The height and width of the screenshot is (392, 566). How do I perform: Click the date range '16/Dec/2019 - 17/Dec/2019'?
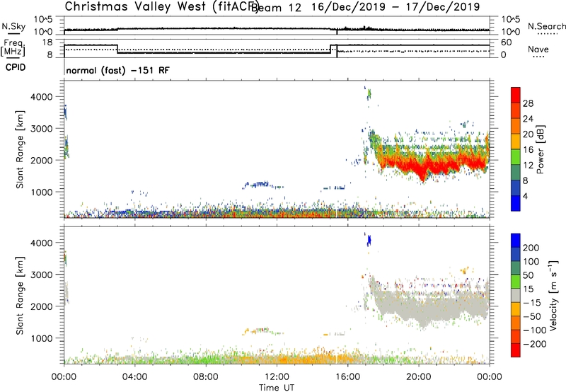[x=395, y=7]
